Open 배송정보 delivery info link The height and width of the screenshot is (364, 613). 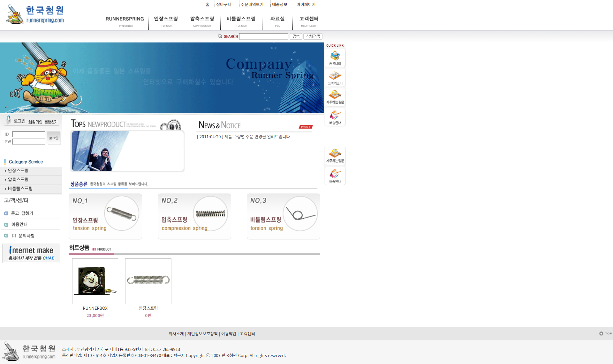click(280, 4)
